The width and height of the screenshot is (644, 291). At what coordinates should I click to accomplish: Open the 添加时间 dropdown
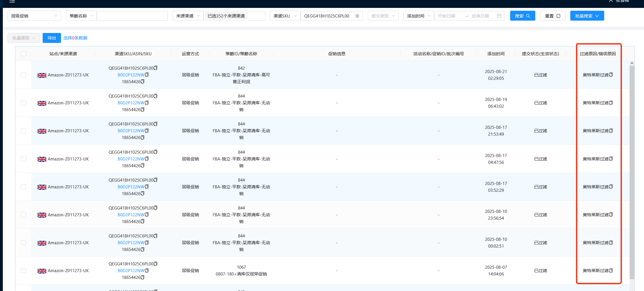click(x=419, y=16)
